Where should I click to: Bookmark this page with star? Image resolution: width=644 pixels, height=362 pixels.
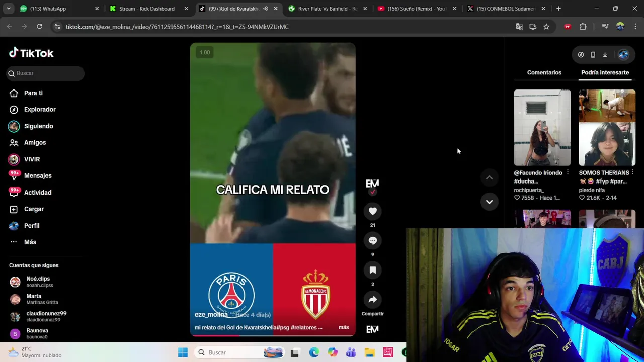[546, 27]
